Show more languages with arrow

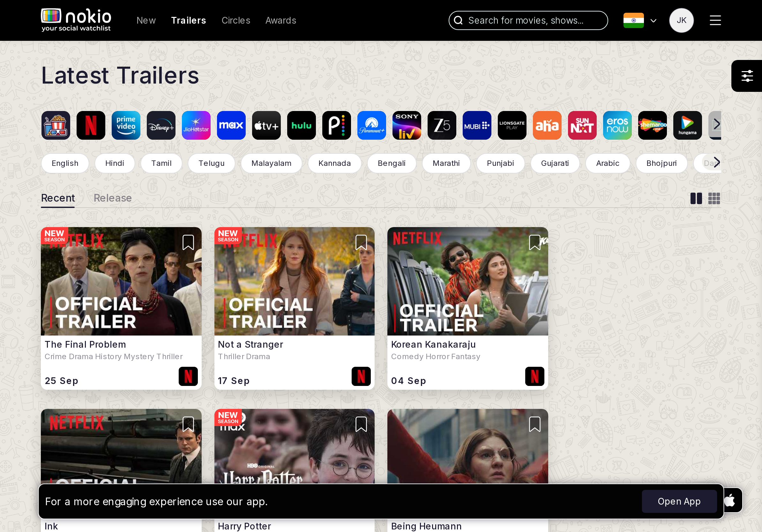717,162
